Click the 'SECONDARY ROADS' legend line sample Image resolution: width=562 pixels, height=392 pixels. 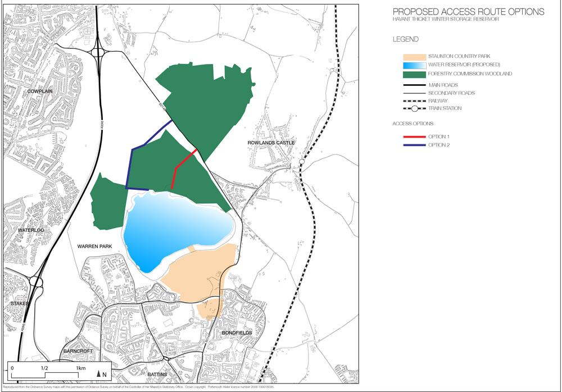tap(414, 93)
